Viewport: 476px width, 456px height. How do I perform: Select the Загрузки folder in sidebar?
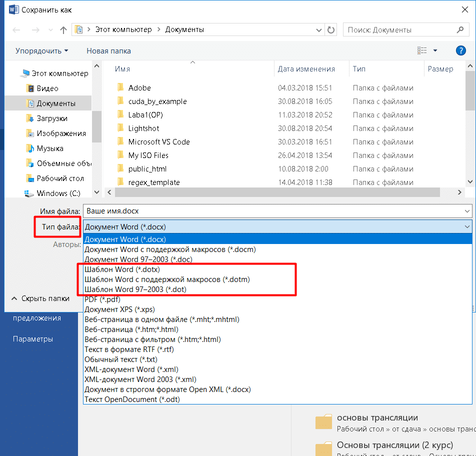(52, 118)
